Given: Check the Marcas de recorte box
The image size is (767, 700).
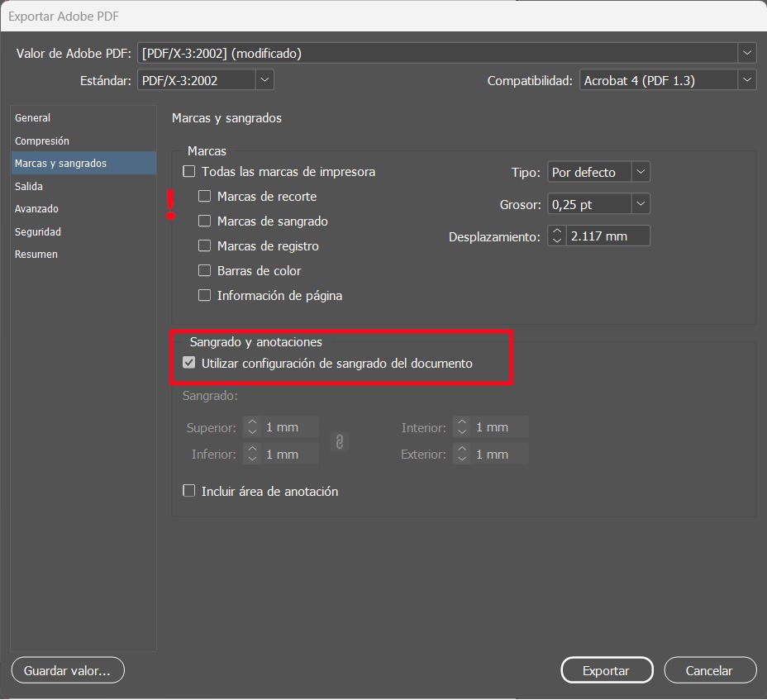Looking at the screenshot, I should (x=205, y=197).
